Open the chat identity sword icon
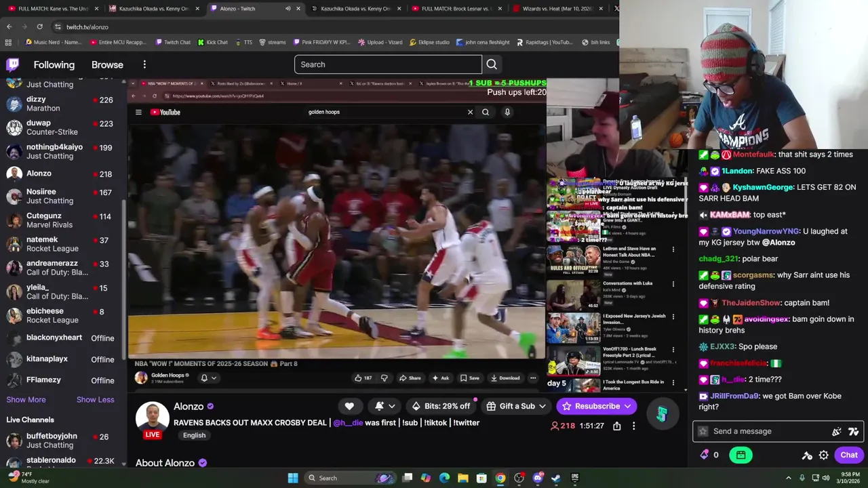The width and height of the screenshot is (868, 488). 807,455
